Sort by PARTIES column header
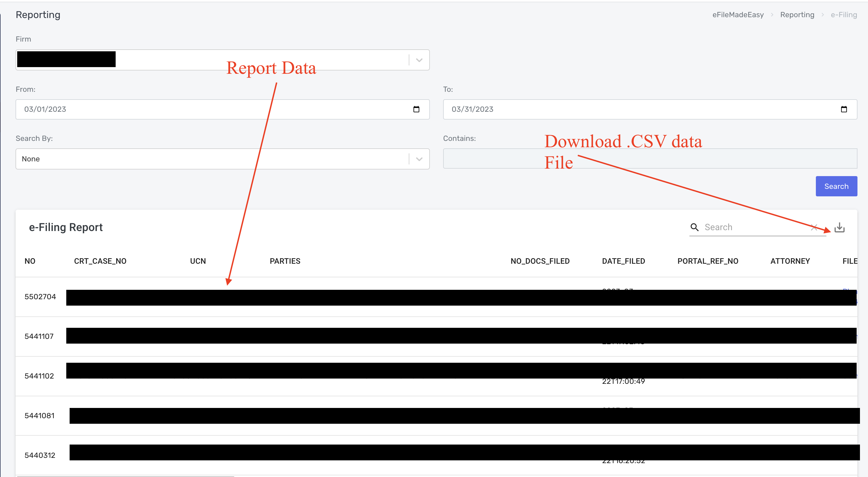Viewport: 868px width, 477px height. click(285, 261)
